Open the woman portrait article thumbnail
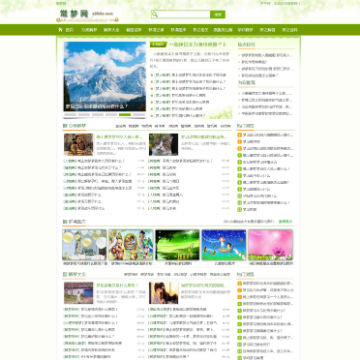 (x=79, y=145)
